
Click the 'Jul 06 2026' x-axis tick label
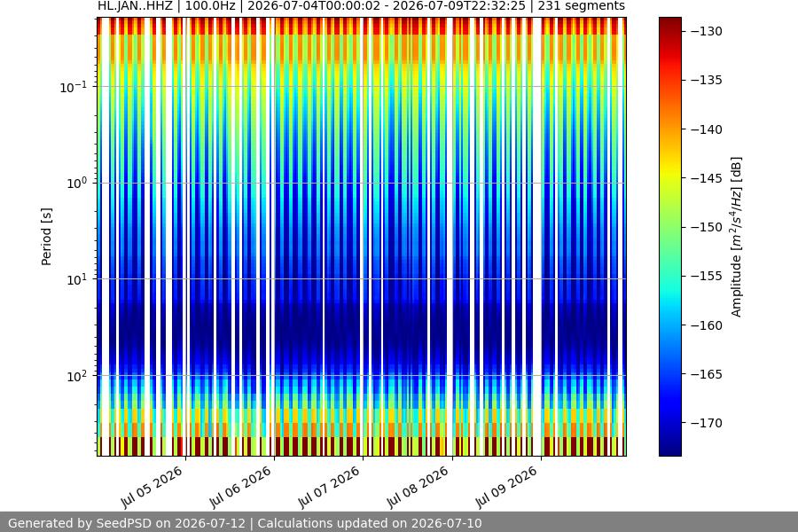240,486
